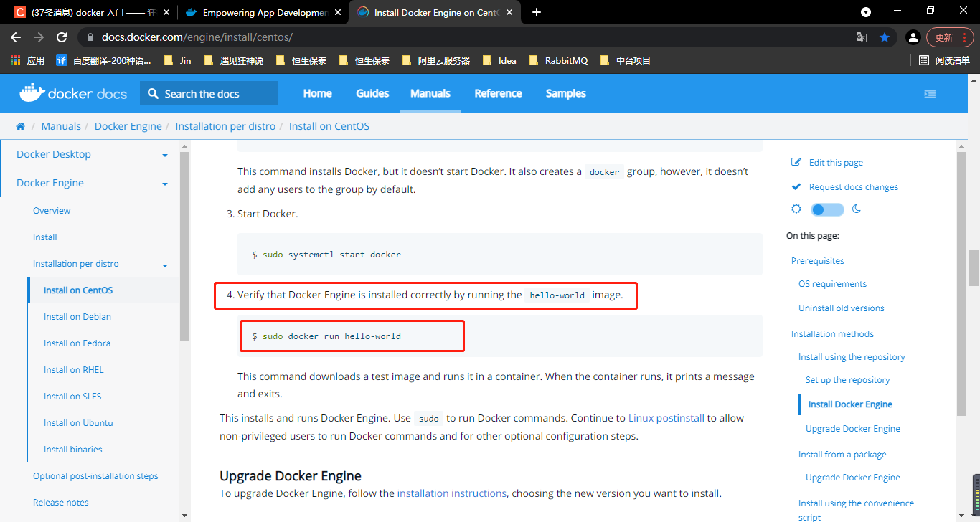Click the sudo docker run hello-world command
This screenshot has width=980, height=522.
[x=326, y=336]
